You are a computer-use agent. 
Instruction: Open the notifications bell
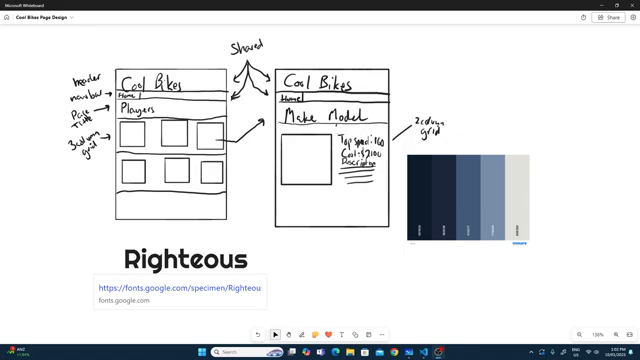tap(631, 352)
